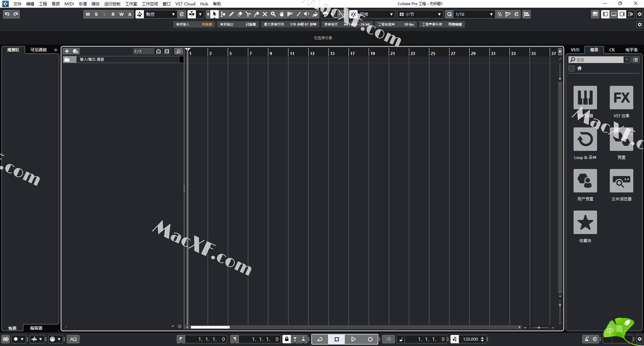
Task: Open the 收藏夹 star tile
Action: coord(585,222)
